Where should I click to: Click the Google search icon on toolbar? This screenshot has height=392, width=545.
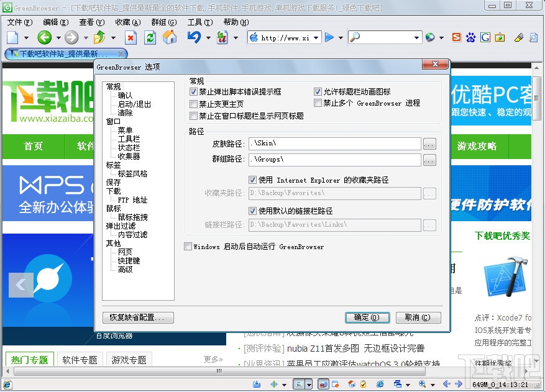pyautogui.click(x=485, y=37)
